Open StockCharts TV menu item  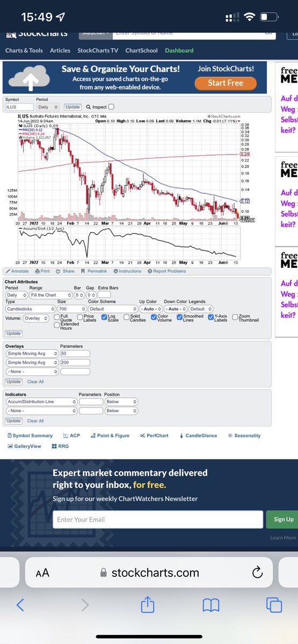tap(98, 50)
